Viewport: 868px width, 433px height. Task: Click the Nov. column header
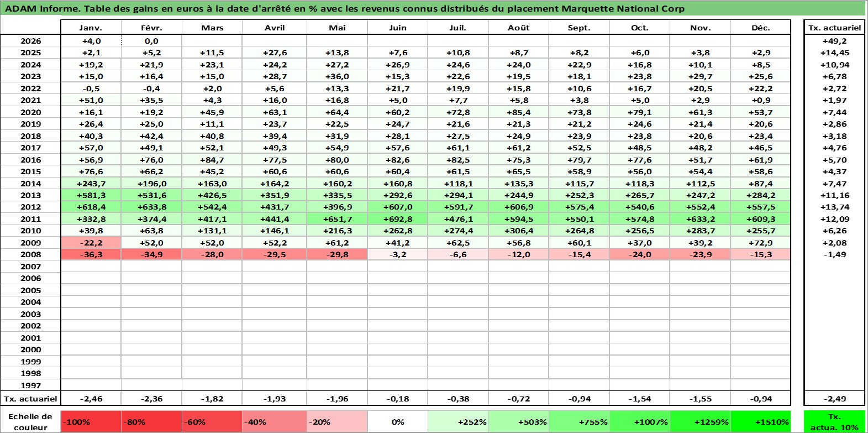(700, 28)
